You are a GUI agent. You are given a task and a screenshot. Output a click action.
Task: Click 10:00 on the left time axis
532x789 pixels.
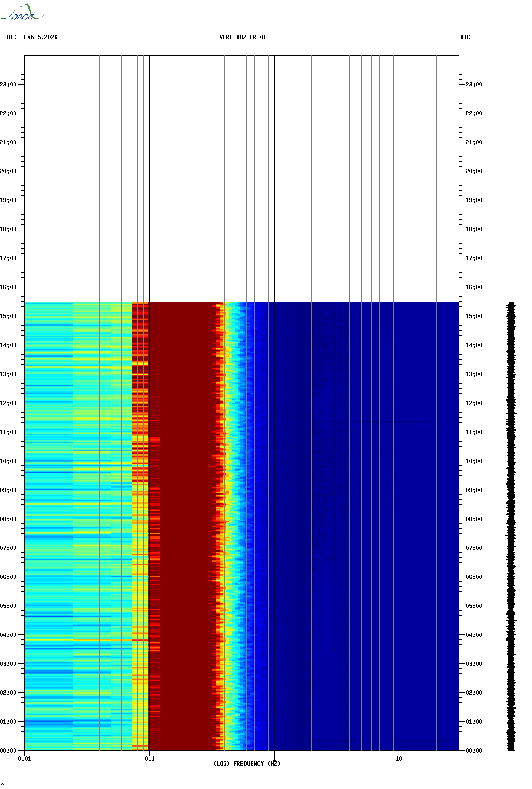pyautogui.click(x=8, y=461)
